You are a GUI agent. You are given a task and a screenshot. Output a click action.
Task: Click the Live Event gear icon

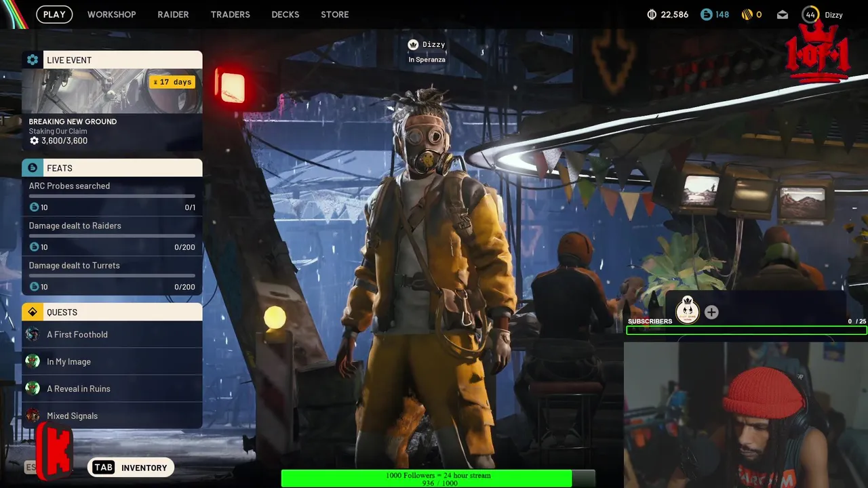click(33, 60)
